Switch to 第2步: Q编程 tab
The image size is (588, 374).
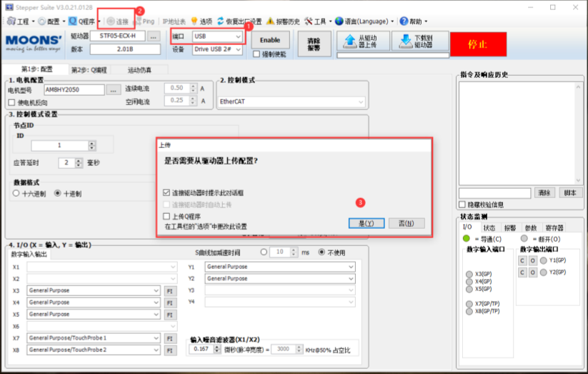[89, 70]
